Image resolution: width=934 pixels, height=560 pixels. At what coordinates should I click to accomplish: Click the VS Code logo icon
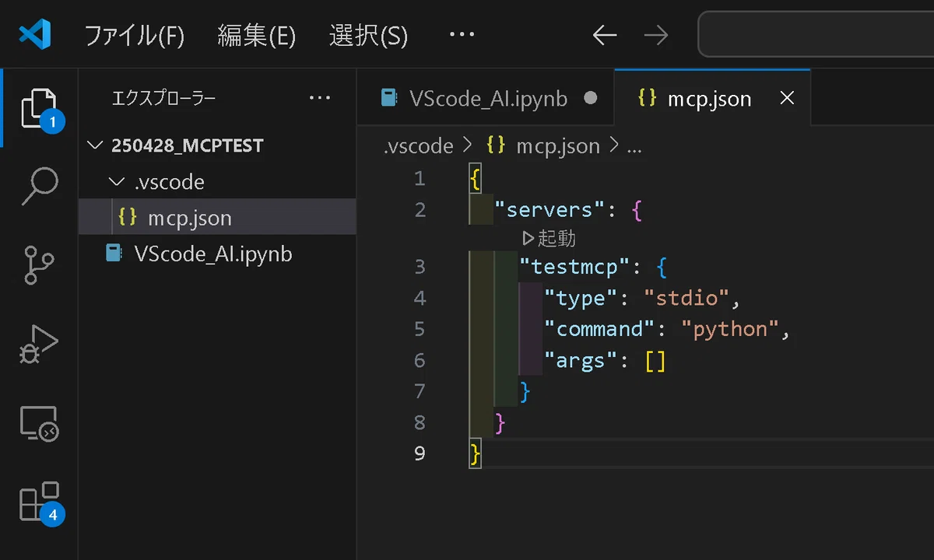pos(35,35)
